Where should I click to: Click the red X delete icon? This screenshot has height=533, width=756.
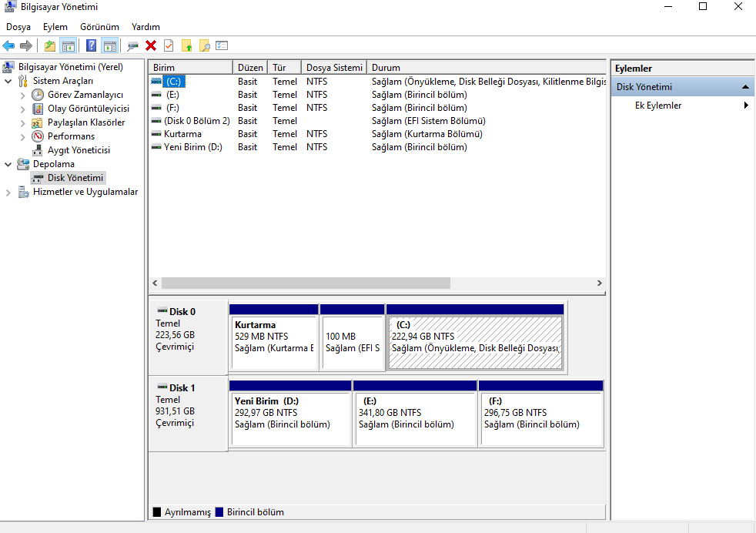(x=151, y=45)
